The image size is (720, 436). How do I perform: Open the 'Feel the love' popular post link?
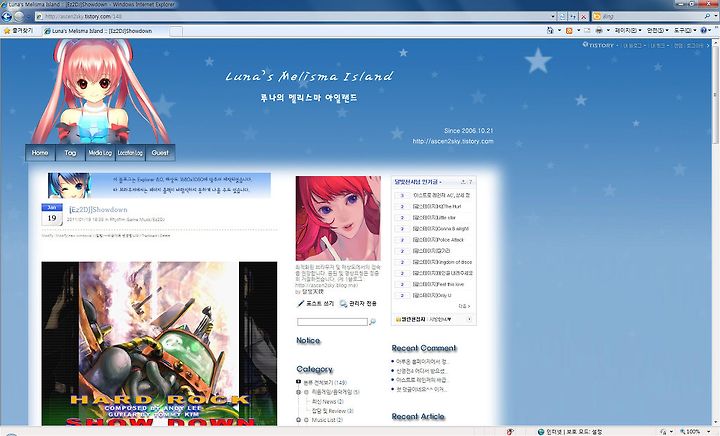coord(438,284)
